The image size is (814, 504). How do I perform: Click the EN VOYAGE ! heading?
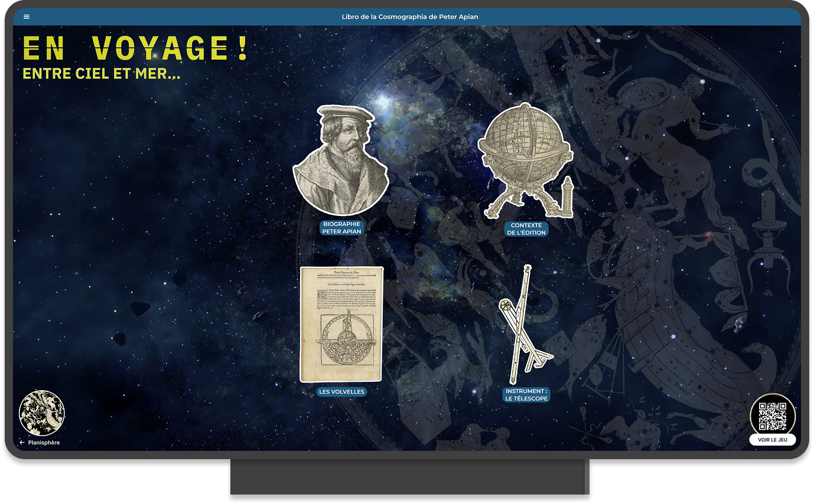coord(135,49)
